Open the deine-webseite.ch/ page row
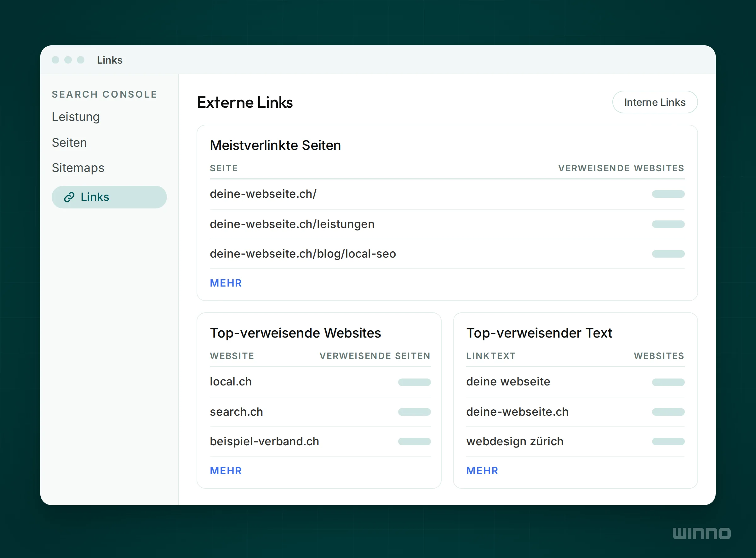Image resolution: width=756 pixels, height=558 pixels. coord(447,194)
